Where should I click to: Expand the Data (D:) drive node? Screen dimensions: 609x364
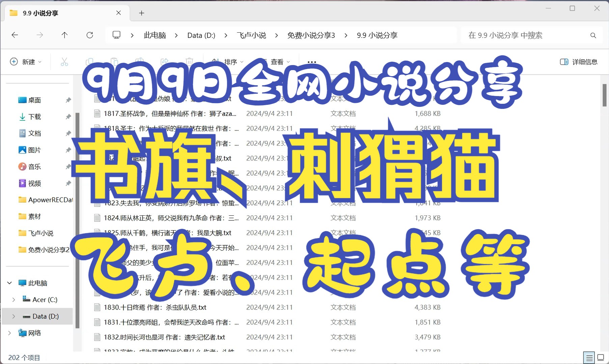point(13,316)
